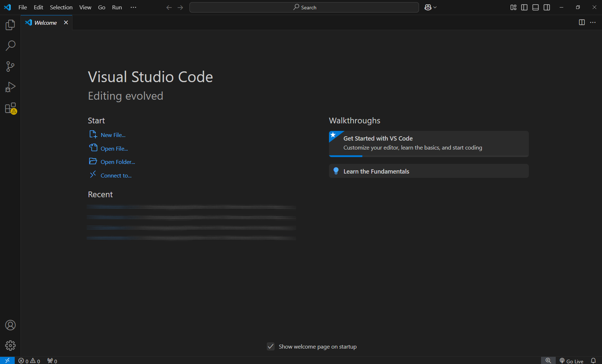The height and width of the screenshot is (364, 602).
Task: Click the Get Started progress bar
Action: pos(429,156)
